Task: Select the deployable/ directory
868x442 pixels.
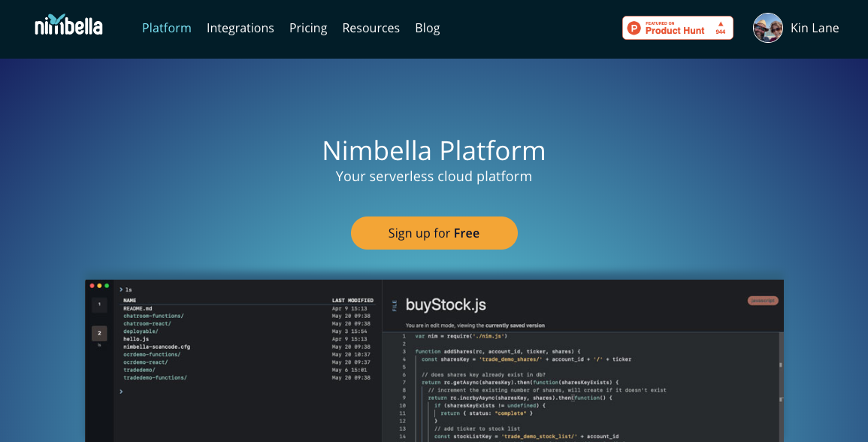Action: pos(141,331)
